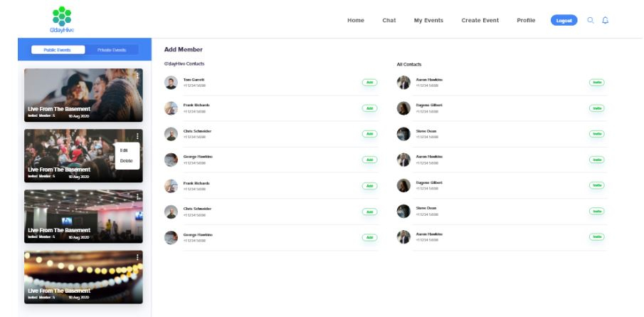Open the first Live From The Basement thumbnail

pyautogui.click(x=83, y=95)
